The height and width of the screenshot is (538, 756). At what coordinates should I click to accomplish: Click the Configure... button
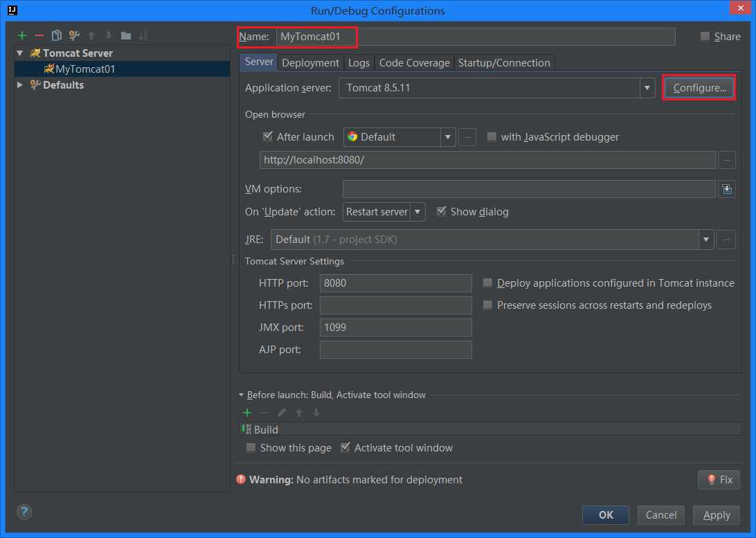(700, 88)
